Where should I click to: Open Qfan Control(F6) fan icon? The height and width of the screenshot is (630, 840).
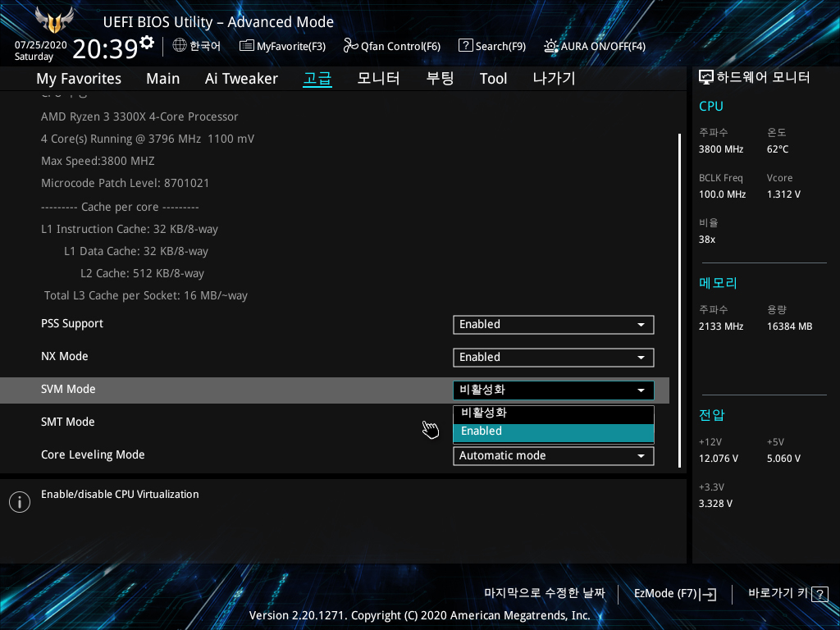351,46
